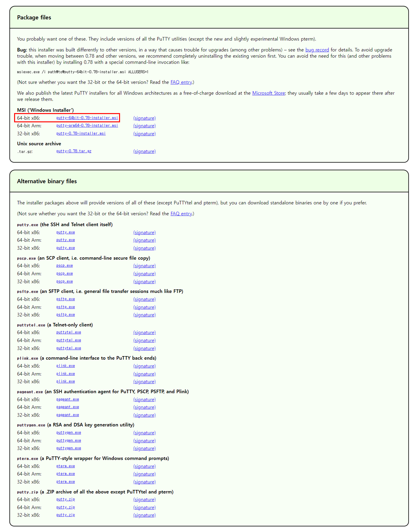Click the 32-bit putty-0.78-installer.msi link
This screenshot has height=532, width=418.
[x=81, y=133]
